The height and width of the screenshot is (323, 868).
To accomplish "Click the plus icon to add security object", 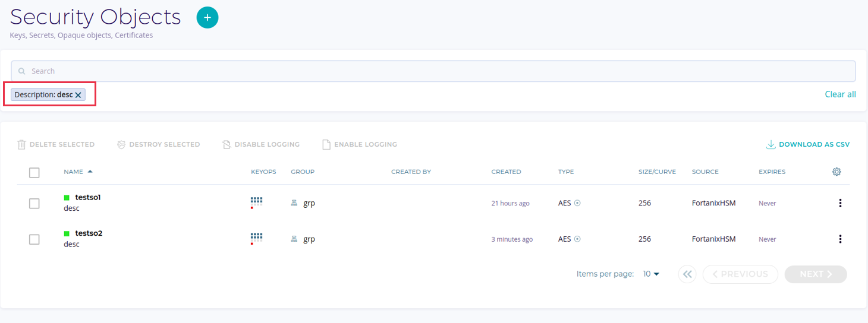I will (x=207, y=18).
